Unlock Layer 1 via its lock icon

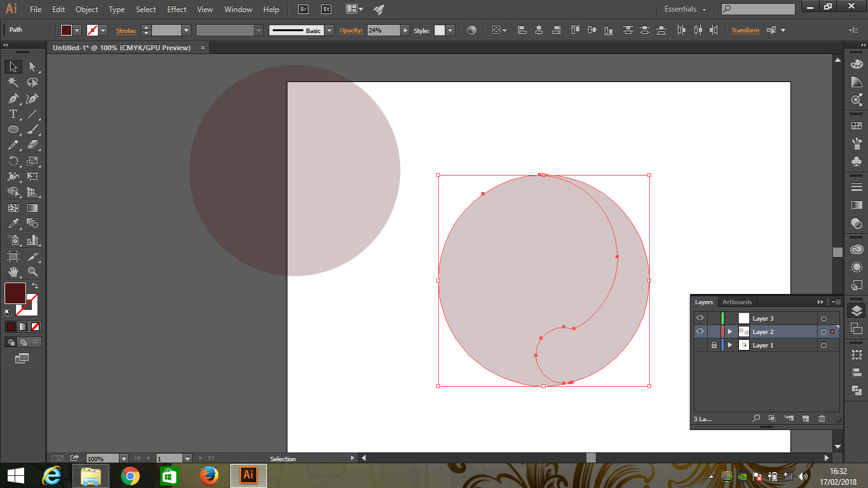[714, 345]
